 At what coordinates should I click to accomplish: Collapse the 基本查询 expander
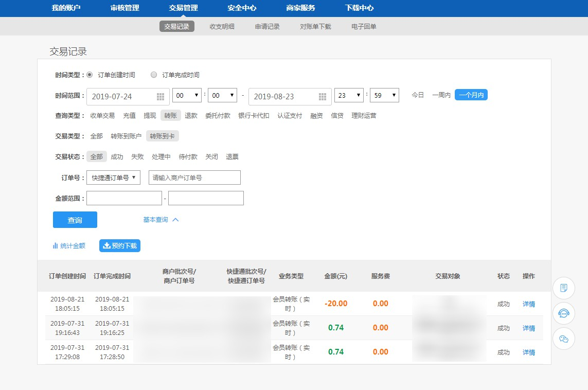tap(161, 220)
